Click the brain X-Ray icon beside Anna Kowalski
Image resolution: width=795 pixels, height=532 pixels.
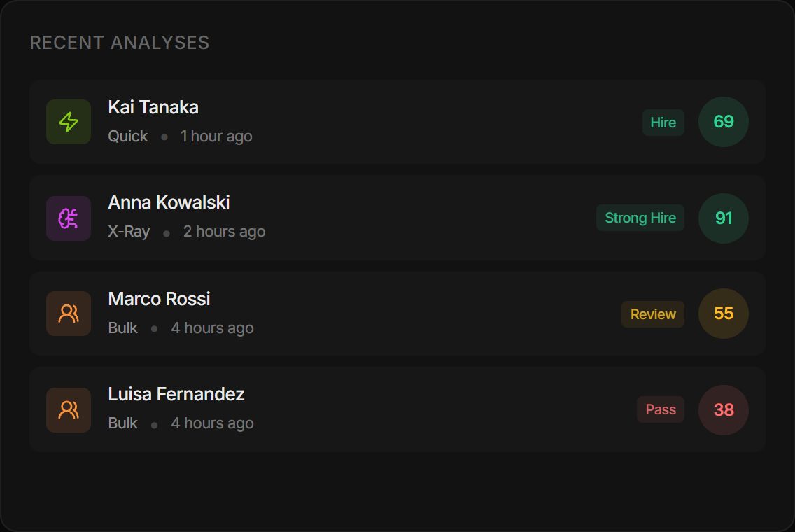click(69, 218)
